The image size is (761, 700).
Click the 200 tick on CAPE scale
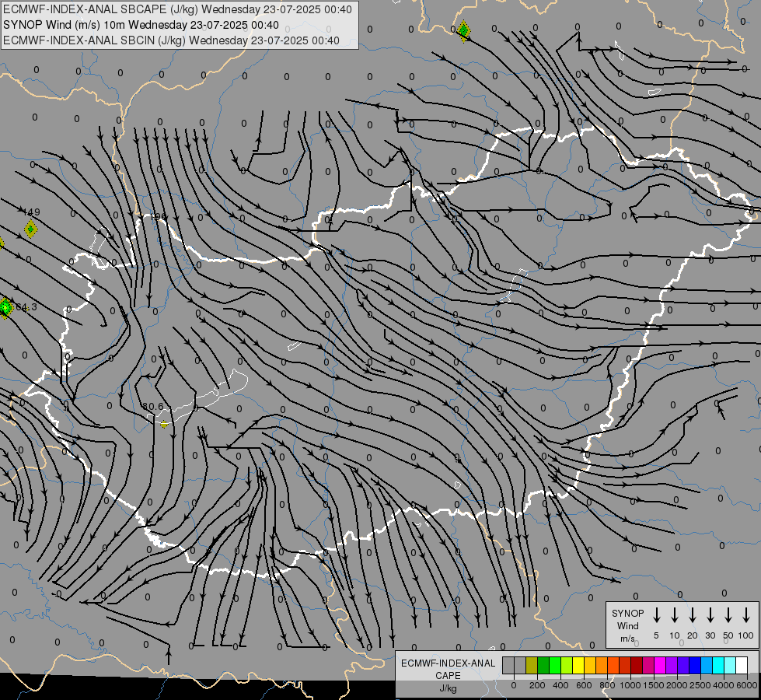[537, 685]
